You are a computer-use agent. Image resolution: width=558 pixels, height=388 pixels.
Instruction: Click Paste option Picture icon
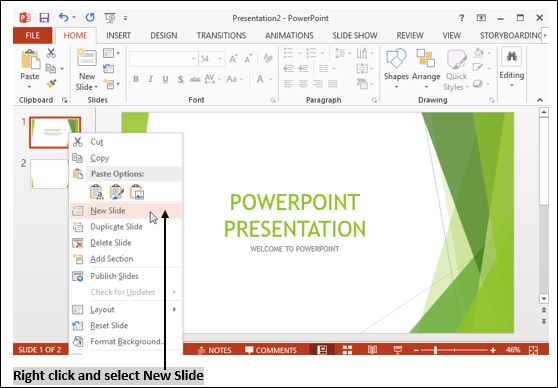coord(137,192)
